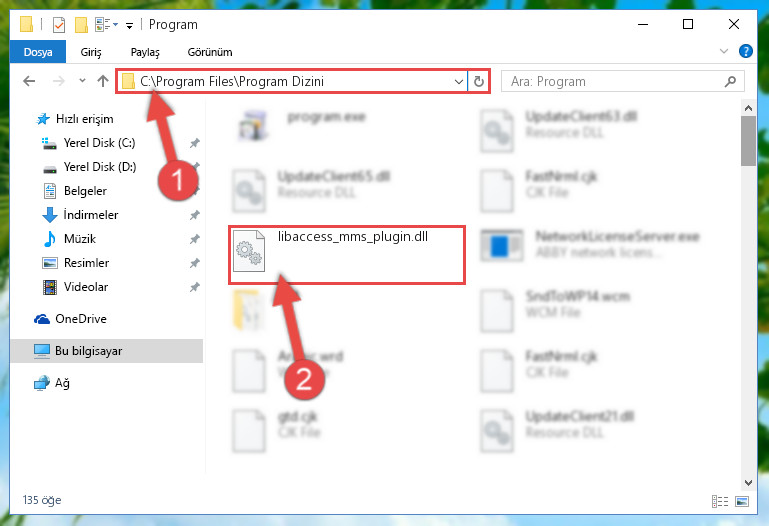Click the New folder quick access icon
The height and width of the screenshot is (526, 769).
[81, 25]
